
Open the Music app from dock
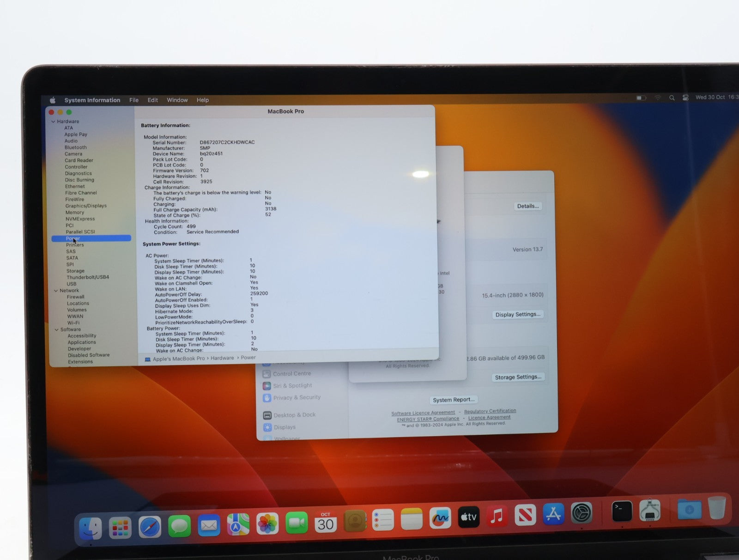click(497, 516)
